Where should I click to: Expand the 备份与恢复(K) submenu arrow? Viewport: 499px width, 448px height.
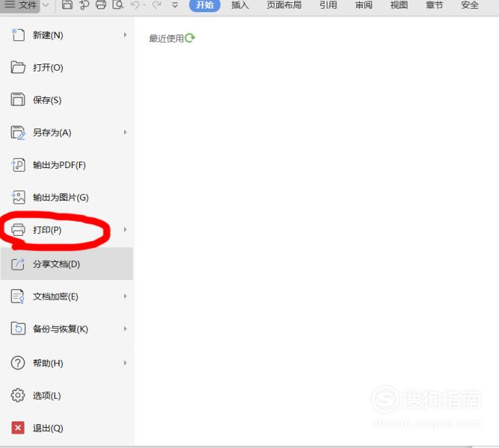[125, 328]
